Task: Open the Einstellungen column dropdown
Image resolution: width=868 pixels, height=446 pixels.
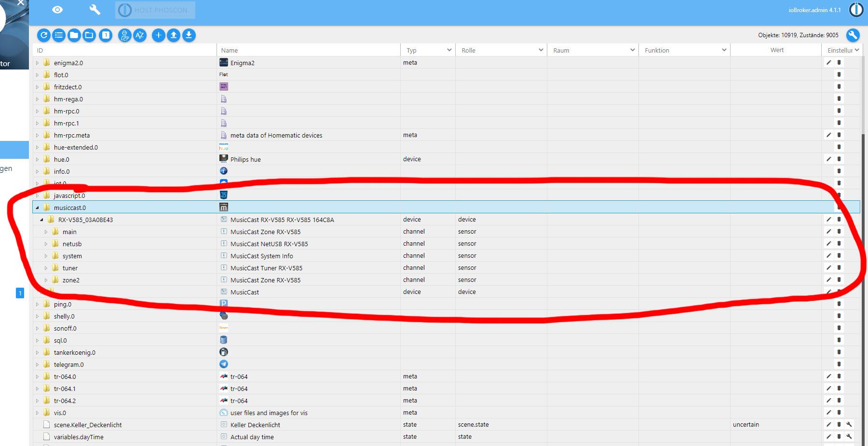Action: (x=857, y=50)
